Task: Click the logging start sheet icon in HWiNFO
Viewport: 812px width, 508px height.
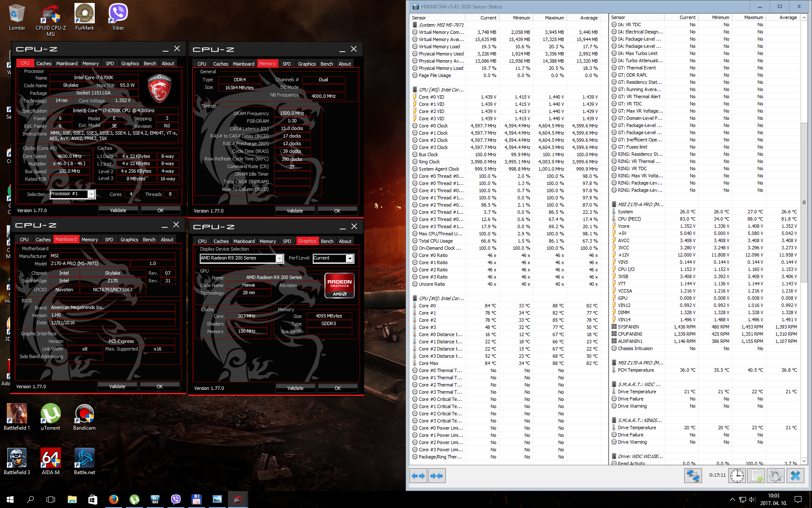Action: 756,476
